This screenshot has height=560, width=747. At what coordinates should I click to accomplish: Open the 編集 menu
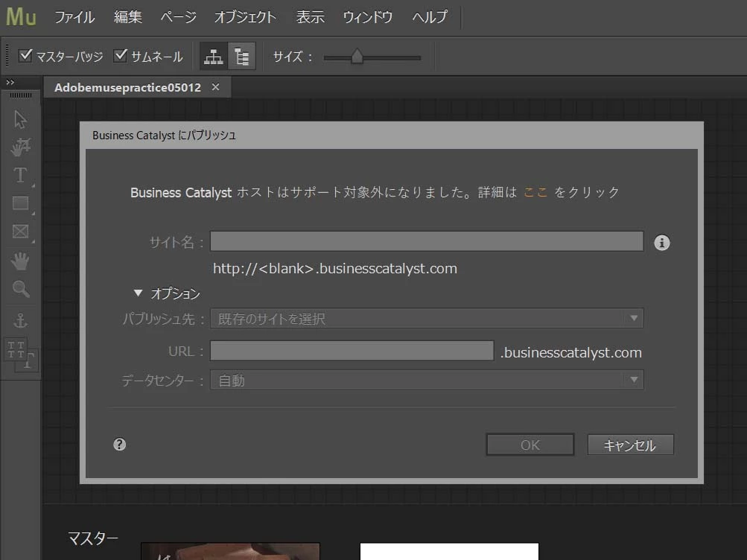pos(128,17)
